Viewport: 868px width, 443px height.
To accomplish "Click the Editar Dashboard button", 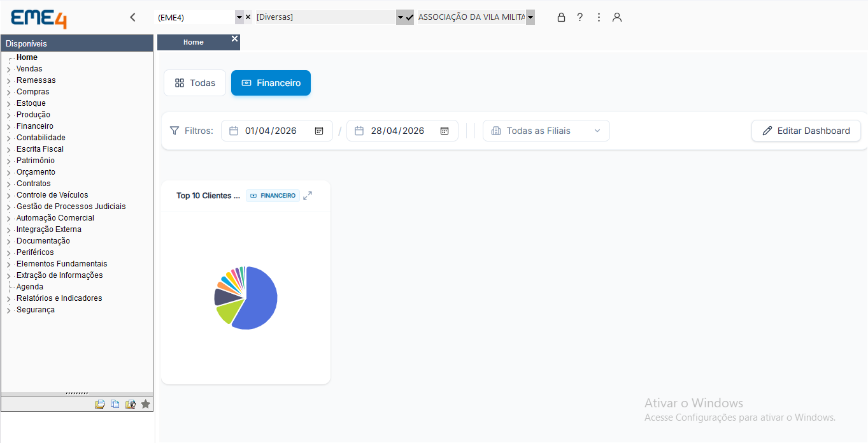I will (x=806, y=131).
